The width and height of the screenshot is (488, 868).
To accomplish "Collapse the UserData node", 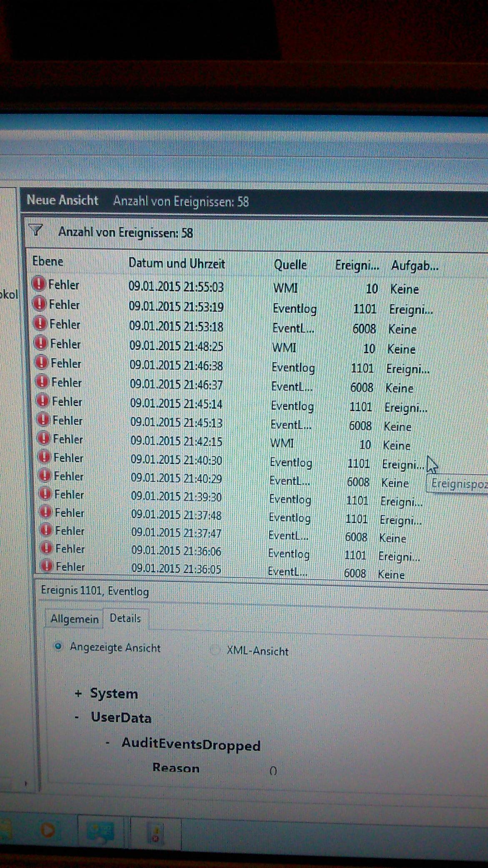I will 77,717.
